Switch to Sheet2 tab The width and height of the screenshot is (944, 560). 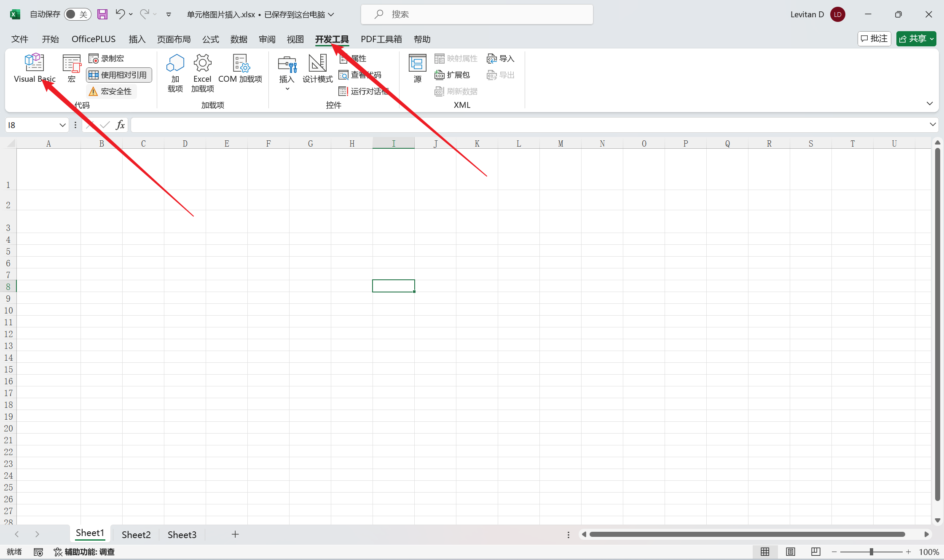point(136,535)
